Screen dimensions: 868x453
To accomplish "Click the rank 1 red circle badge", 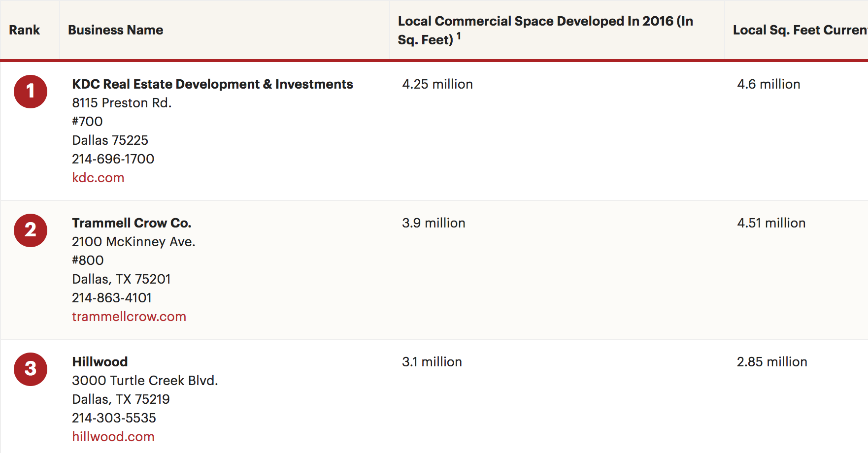I will click(31, 92).
